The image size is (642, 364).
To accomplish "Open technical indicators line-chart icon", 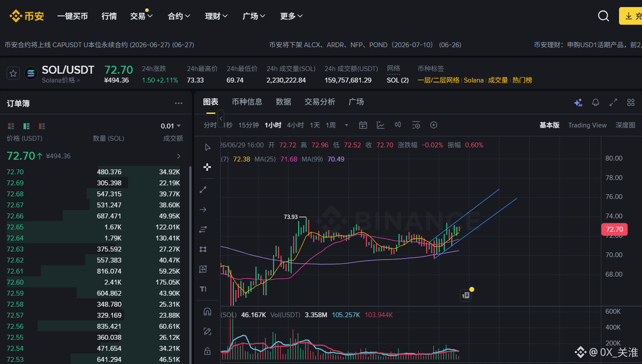I will pos(381,125).
